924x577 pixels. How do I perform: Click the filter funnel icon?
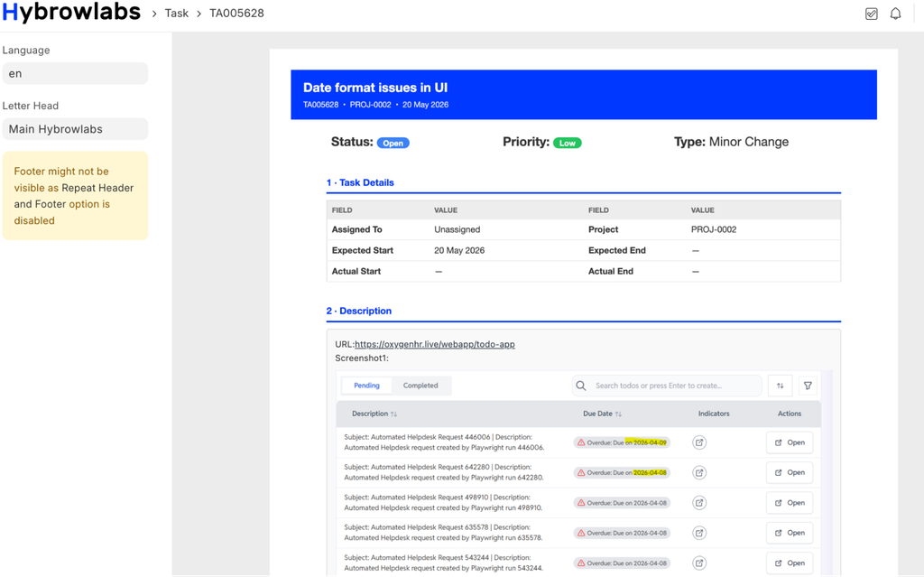point(808,386)
